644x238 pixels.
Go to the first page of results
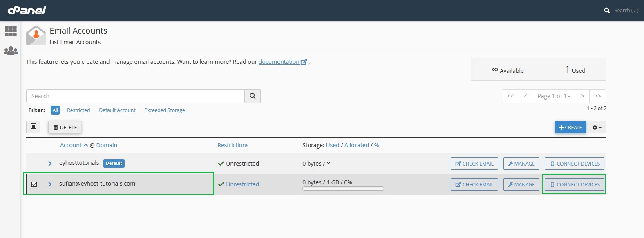(x=510, y=96)
